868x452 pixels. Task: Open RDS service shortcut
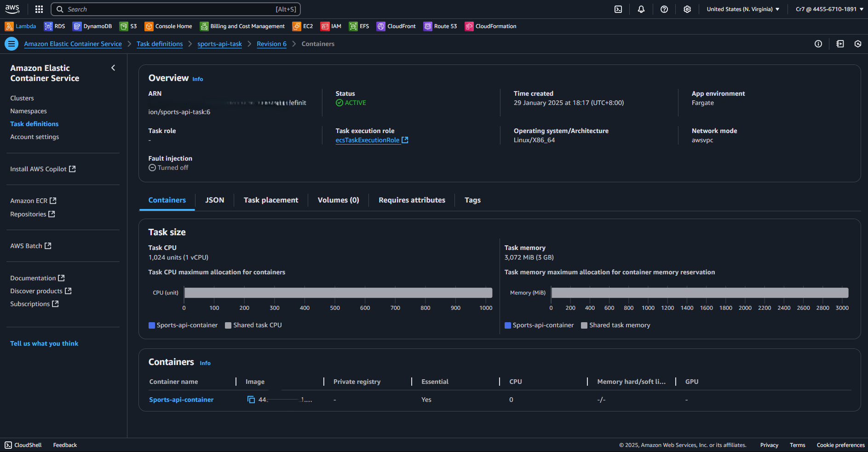(54, 26)
